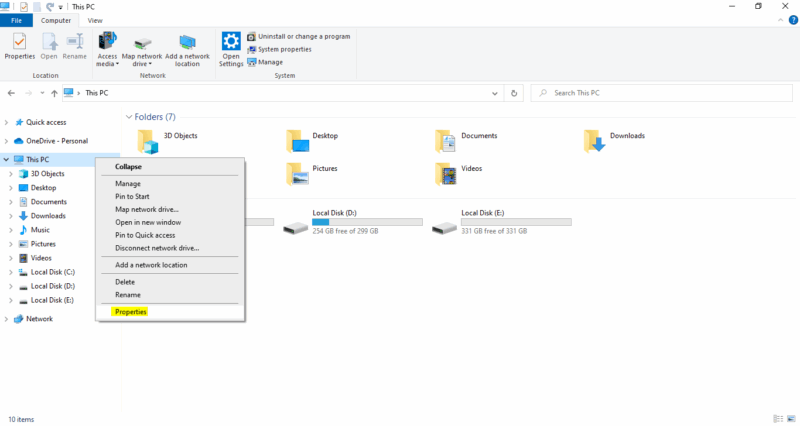Click Add a network location icon
Image resolution: width=800 pixels, height=426 pixels.
pyautogui.click(x=188, y=47)
